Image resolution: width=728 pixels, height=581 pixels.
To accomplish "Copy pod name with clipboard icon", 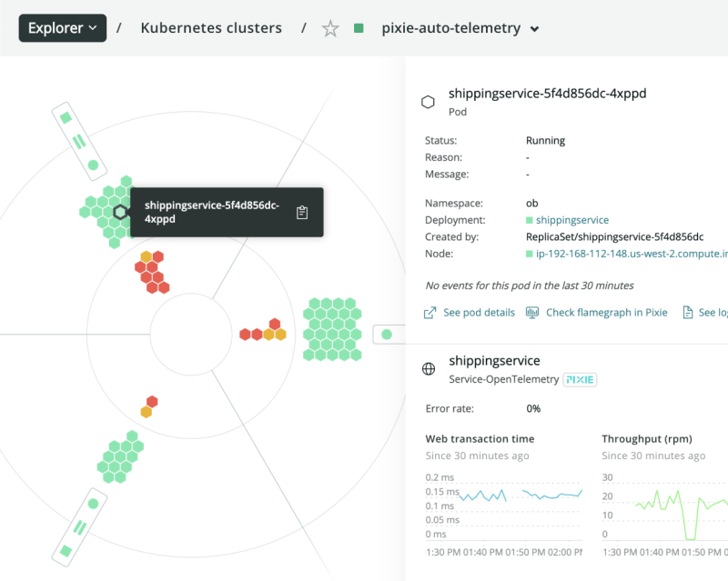I will pyautogui.click(x=302, y=212).
